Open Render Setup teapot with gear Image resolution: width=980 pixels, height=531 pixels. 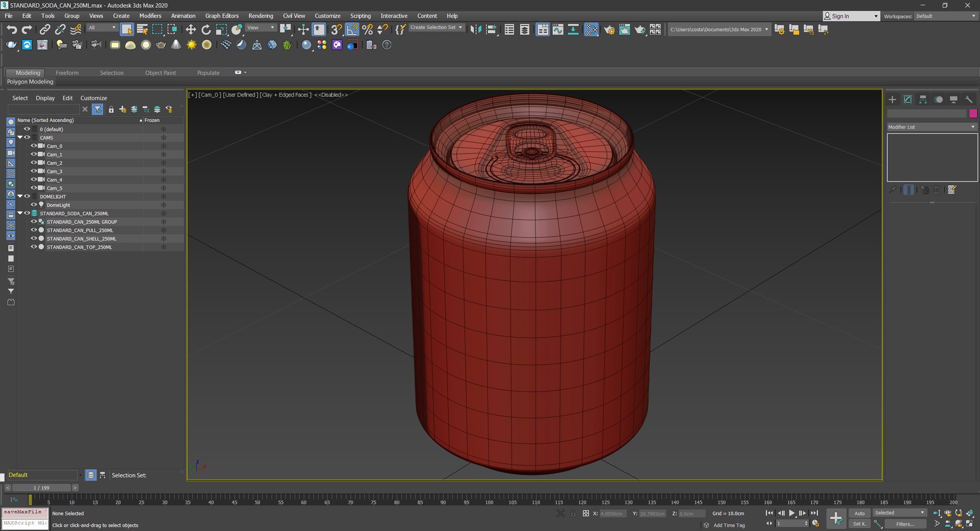(609, 30)
